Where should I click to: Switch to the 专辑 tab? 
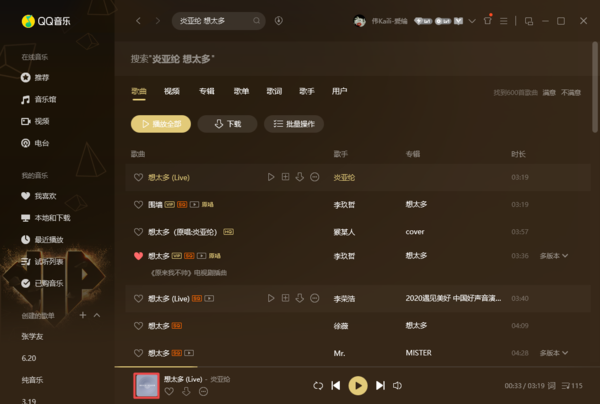tap(207, 91)
